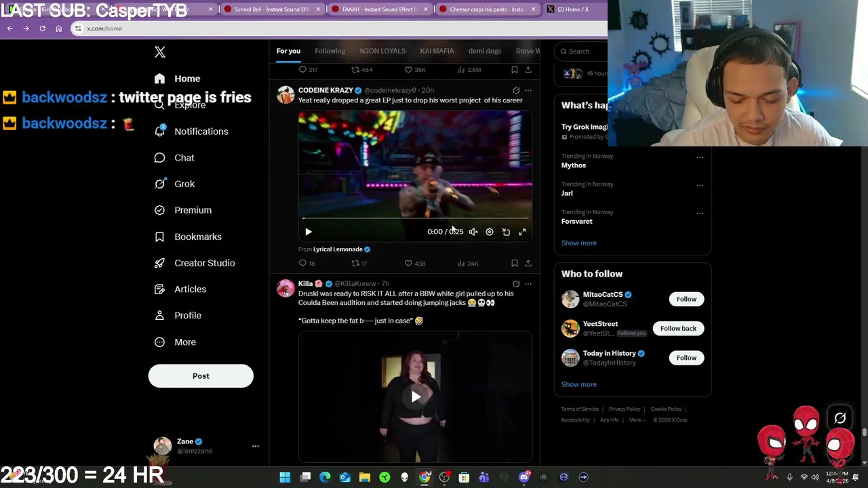Follow back YeetStreet

click(x=678, y=329)
